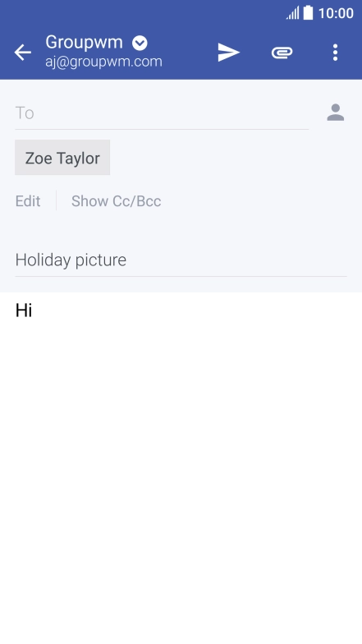Tap the underline below the subject
Image resolution: width=362 pixels, height=644 pixels.
click(181, 276)
